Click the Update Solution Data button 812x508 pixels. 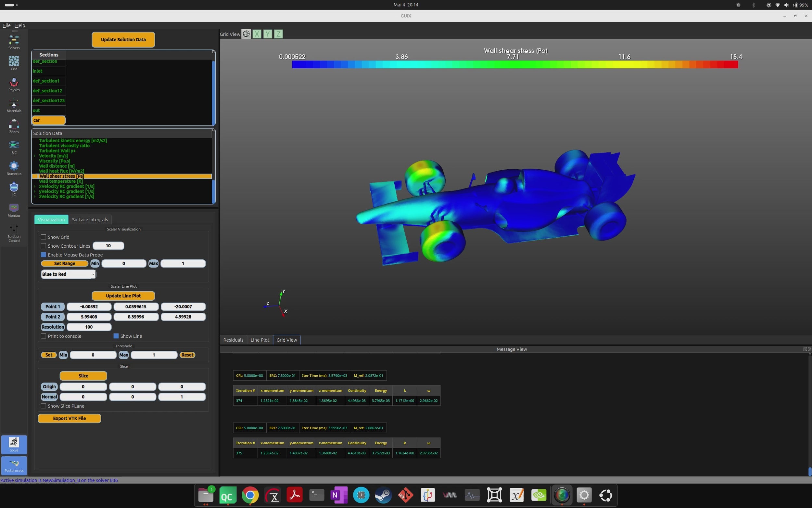click(x=123, y=40)
